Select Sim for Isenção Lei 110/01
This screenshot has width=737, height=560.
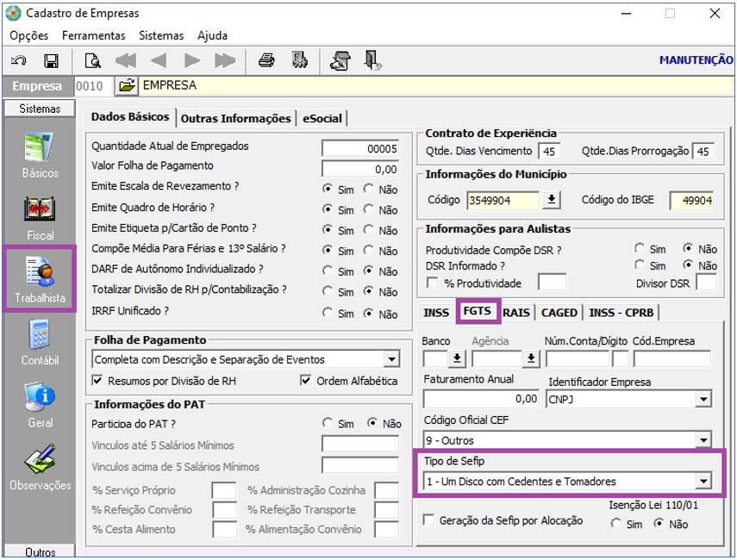(x=616, y=523)
